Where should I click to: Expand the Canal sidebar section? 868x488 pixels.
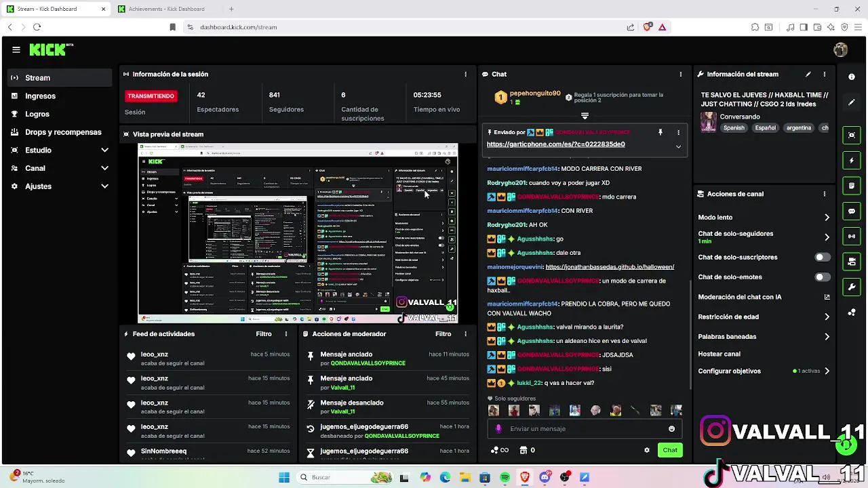(104, 168)
